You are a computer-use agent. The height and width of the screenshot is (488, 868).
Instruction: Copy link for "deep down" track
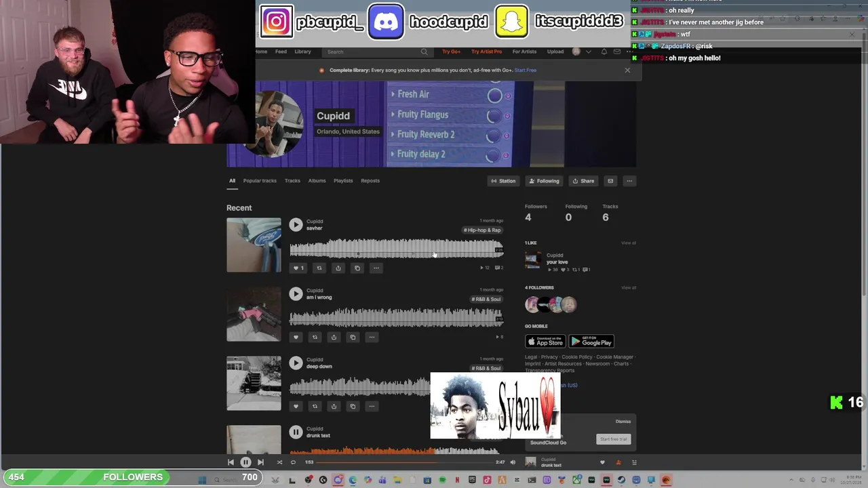353,406
